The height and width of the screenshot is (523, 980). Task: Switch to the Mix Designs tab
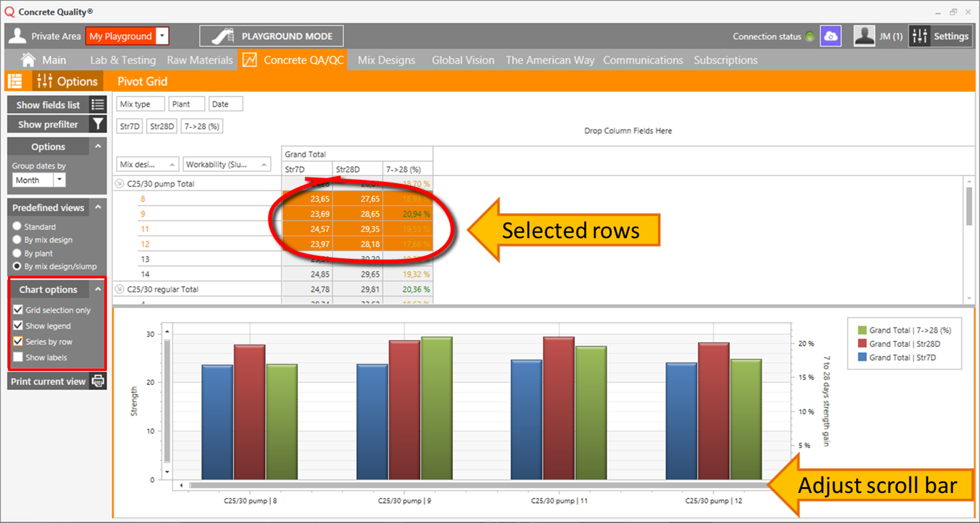(386, 60)
